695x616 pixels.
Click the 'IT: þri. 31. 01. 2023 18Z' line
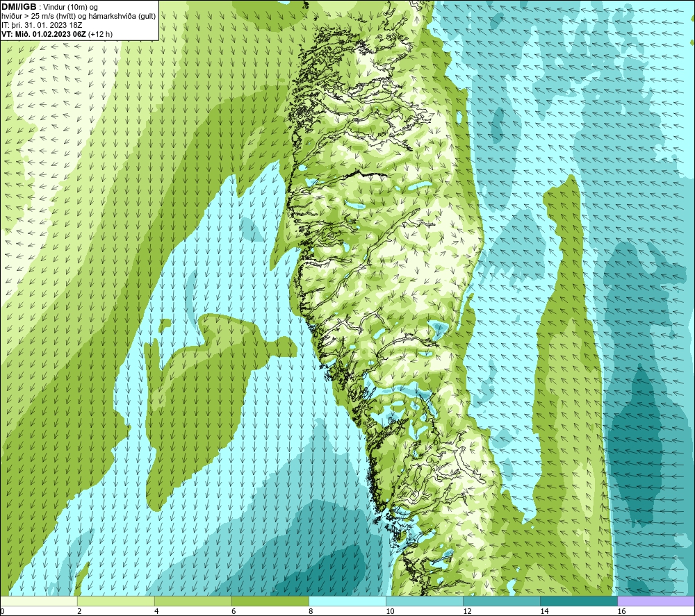(x=42, y=25)
